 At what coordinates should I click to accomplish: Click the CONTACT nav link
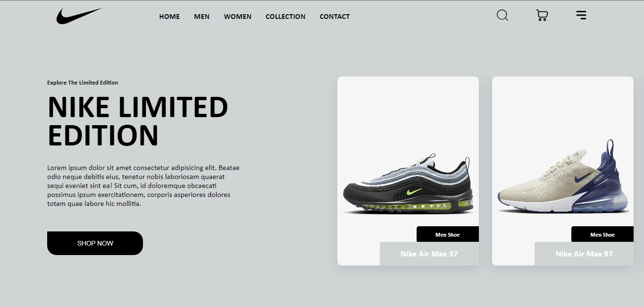pyautogui.click(x=335, y=17)
